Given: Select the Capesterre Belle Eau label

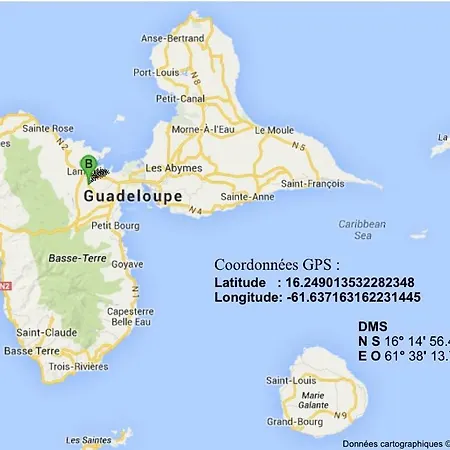Looking at the screenshot, I should 131,317.
